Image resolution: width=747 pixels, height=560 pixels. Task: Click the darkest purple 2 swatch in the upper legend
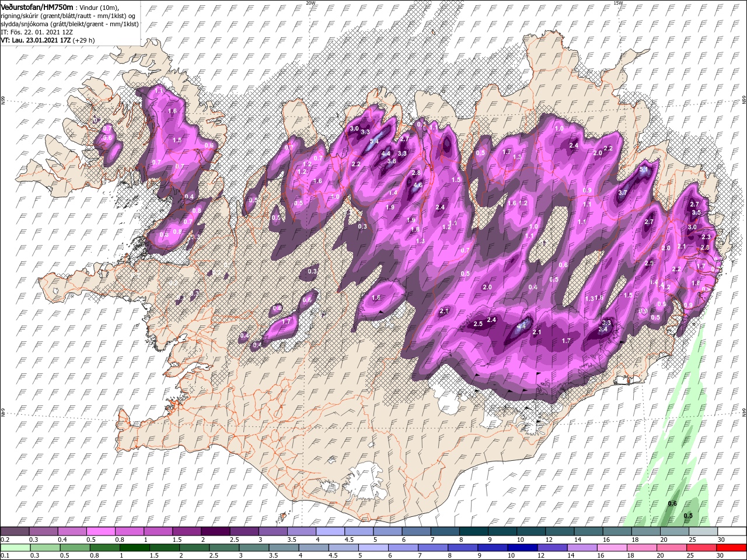pos(215,531)
